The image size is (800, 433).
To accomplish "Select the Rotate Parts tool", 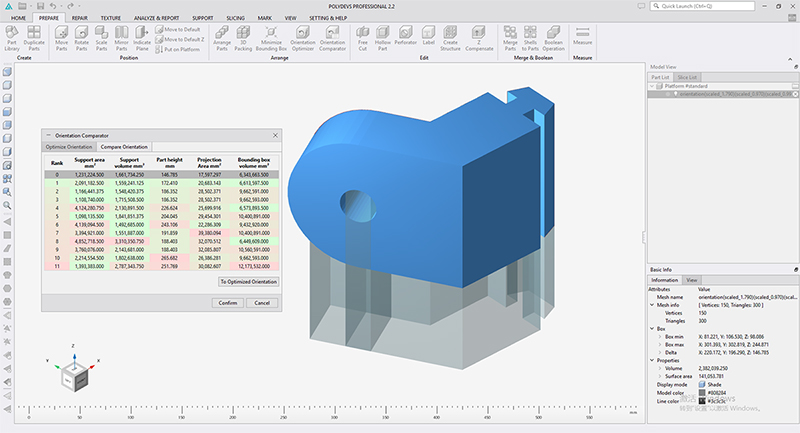I will coord(82,38).
